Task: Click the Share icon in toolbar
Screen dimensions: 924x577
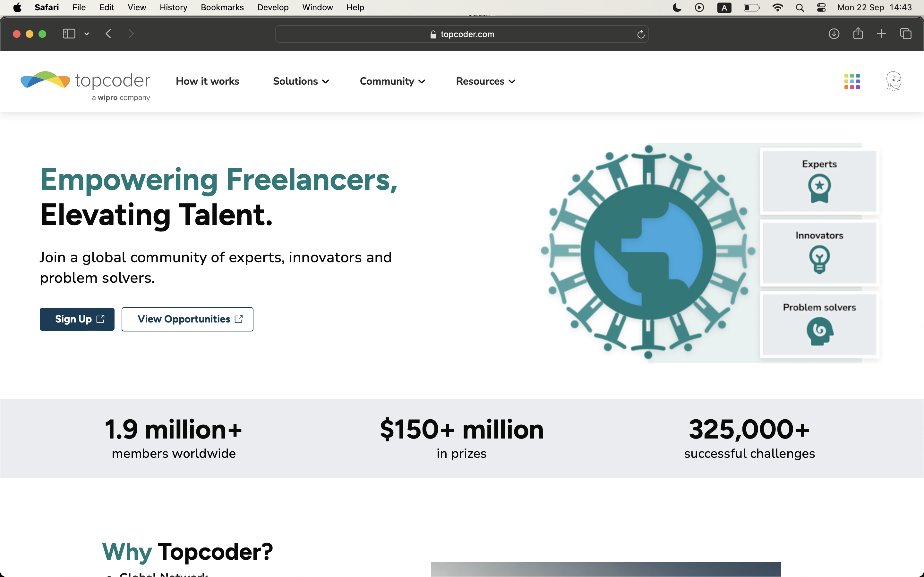Action: pos(858,34)
